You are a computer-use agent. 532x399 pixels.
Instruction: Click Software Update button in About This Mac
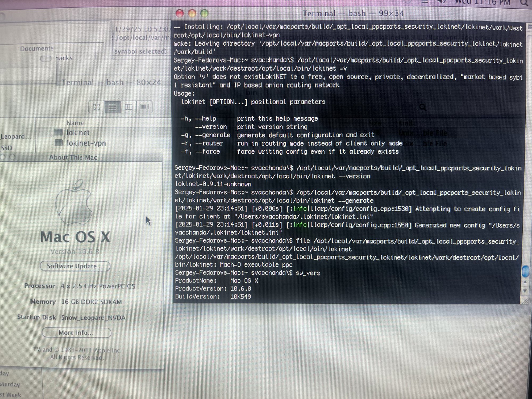[x=75, y=266]
